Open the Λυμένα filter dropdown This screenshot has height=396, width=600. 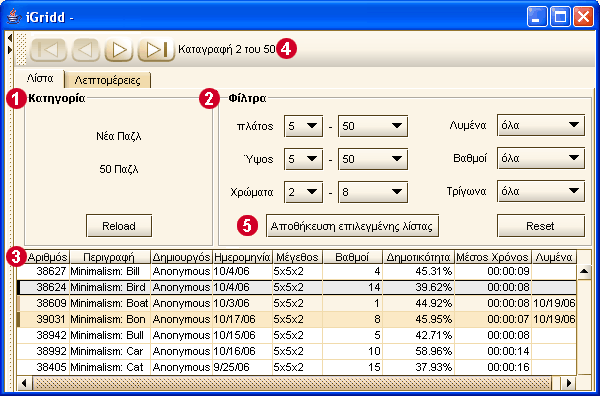tap(541, 125)
